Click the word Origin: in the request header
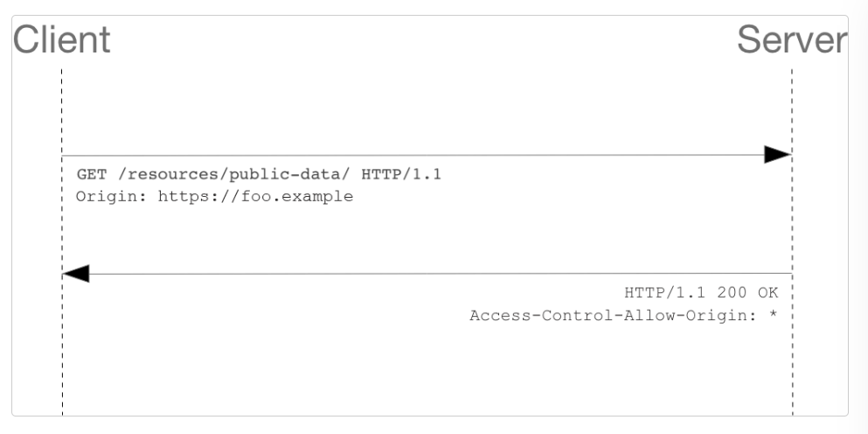Screen dimensions: 868x434 pos(111,197)
